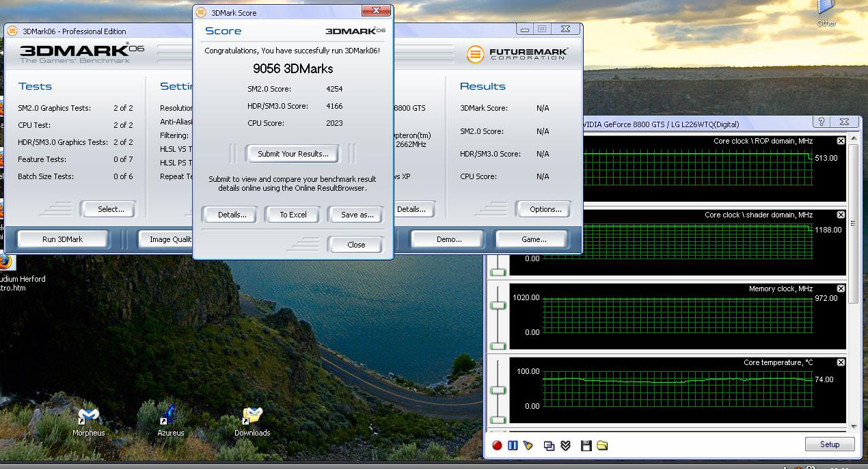The height and width of the screenshot is (469, 868).
Task: Export results with To Excel button
Action: coord(293,215)
